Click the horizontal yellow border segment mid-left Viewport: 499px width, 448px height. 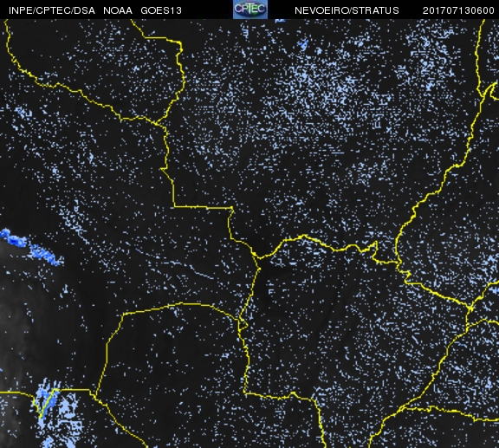[203, 207]
